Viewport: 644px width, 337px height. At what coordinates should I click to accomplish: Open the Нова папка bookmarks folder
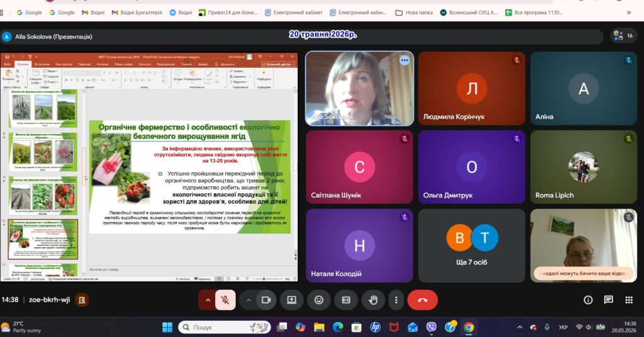pos(414,13)
